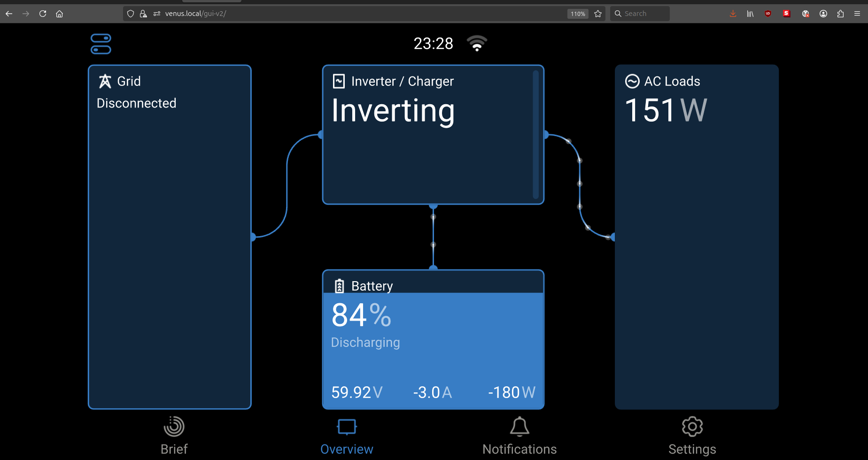Go to the browser home page
This screenshot has width=868, height=460.
click(x=59, y=14)
